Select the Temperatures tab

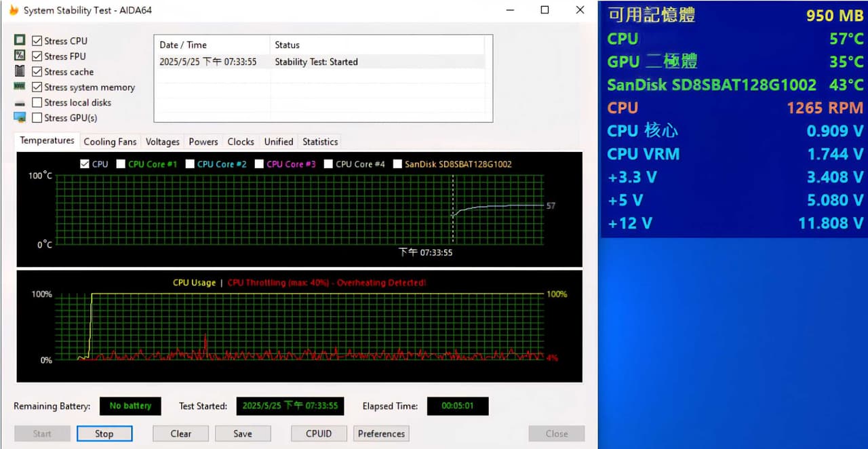[x=47, y=141]
